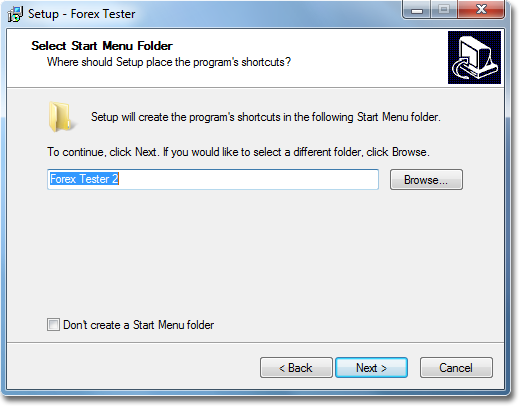This screenshot has height=410, width=525.
Task: Click the yellow Start Menu folder icon
Action: pyautogui.click(x=60, y=117)
